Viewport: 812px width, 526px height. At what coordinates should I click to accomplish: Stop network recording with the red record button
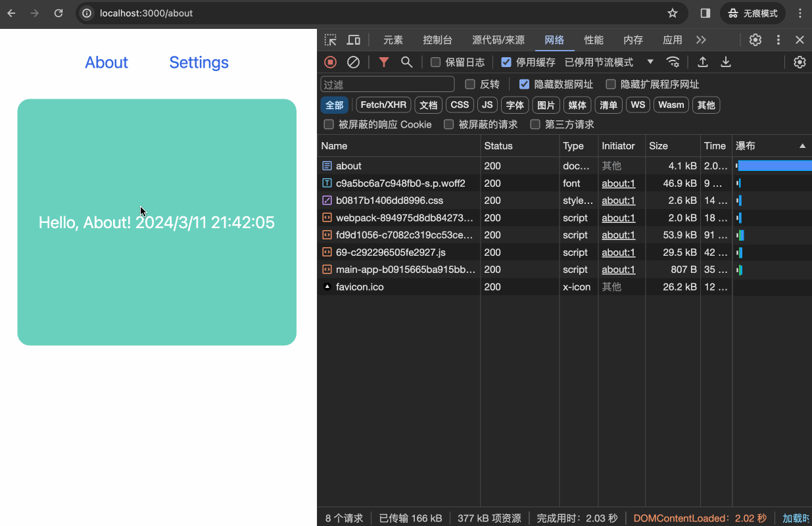click(x=329, y=62)
